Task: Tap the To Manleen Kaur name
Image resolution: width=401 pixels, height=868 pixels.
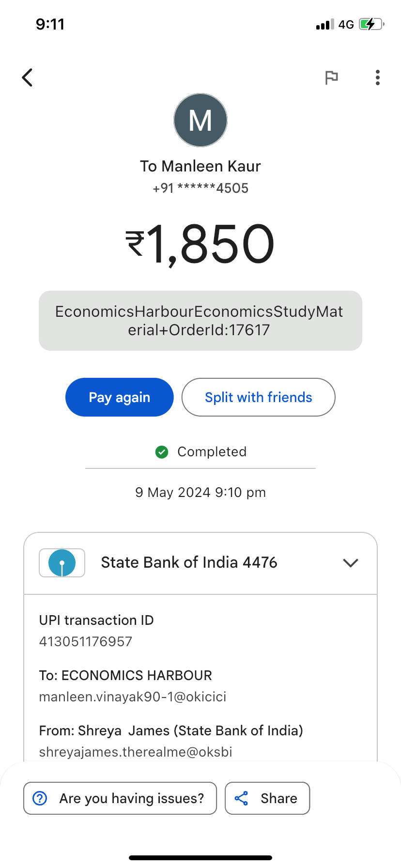Action: (200, 166)
